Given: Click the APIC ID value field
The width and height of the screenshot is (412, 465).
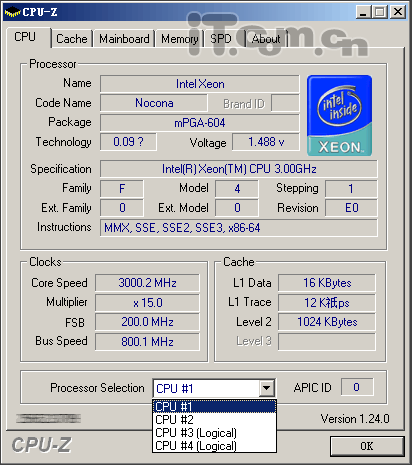Looking at the screenshot, I should point(357,387).
